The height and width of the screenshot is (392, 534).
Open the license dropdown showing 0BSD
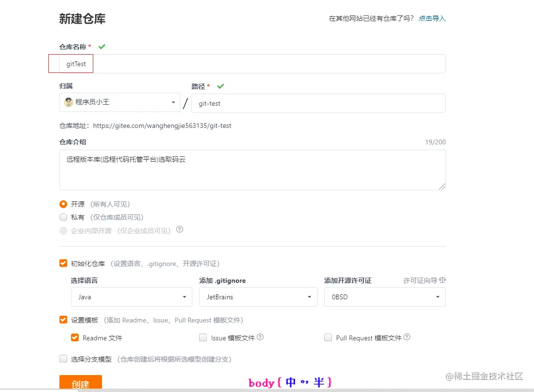pyautogui.click(x=385, y=297)
